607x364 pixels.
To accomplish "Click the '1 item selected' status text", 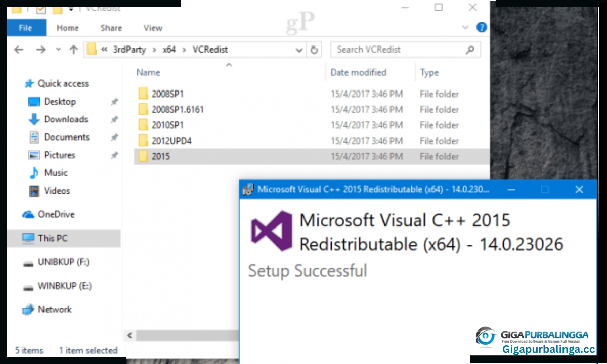I will click(88, 350).
